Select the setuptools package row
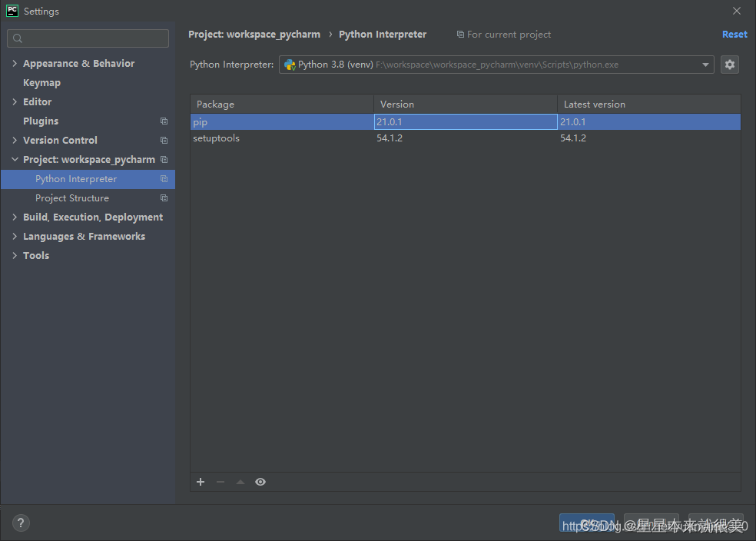Image resolution: width=756 pixels, height=541 pixels. 466,138
